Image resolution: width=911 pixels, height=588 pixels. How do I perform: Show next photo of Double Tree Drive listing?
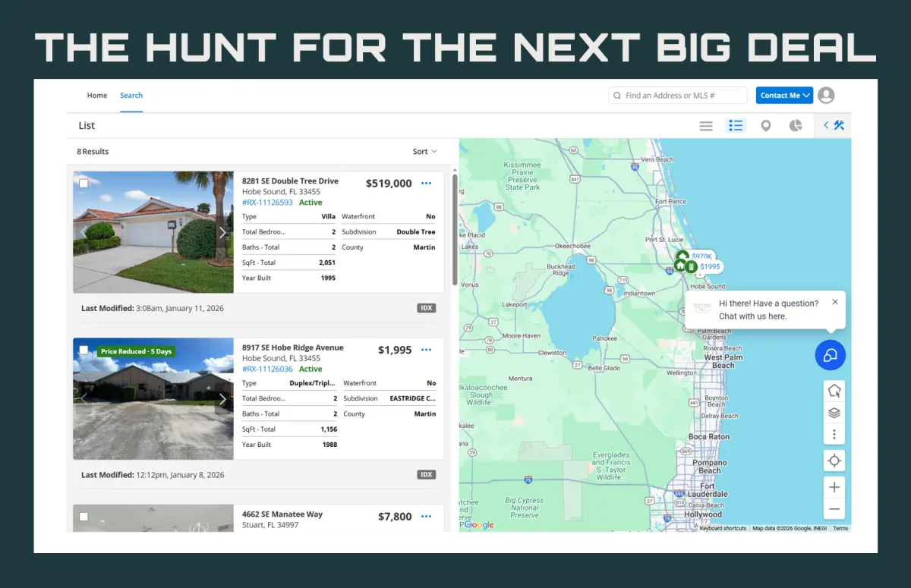point(222,233)
